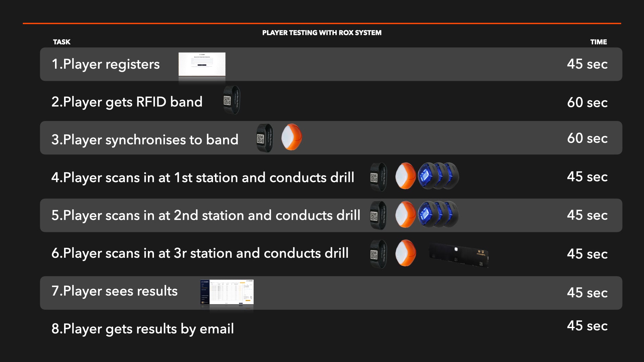Click the black sensor bar in row 6
This screenshot has height=362, width=644.
(x=459, y=255)
